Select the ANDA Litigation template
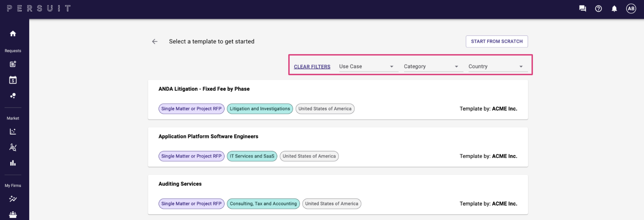The width and height of the screenshot is (644, 220). click(204, 89)
